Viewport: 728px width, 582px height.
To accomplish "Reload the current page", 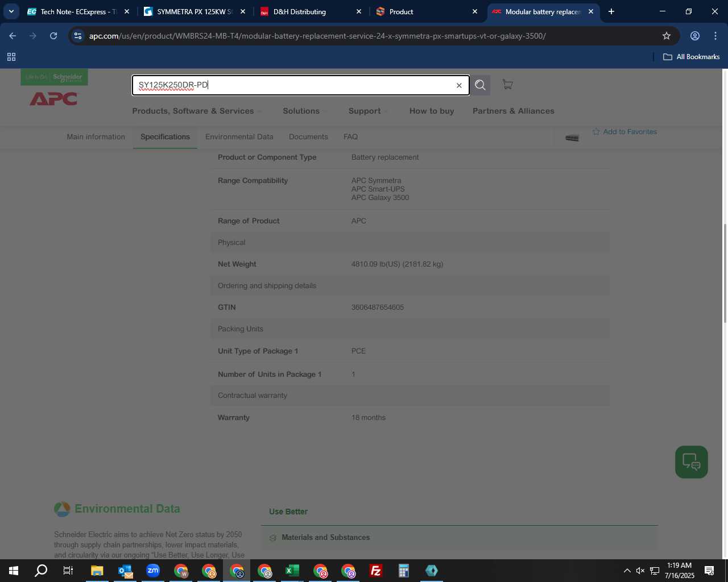I will (53, 36).
